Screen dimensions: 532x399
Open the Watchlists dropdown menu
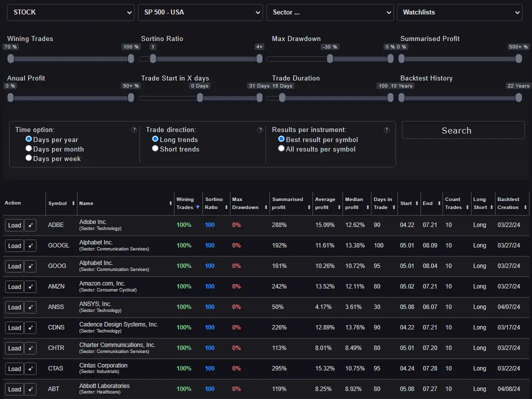pos(459,12)
